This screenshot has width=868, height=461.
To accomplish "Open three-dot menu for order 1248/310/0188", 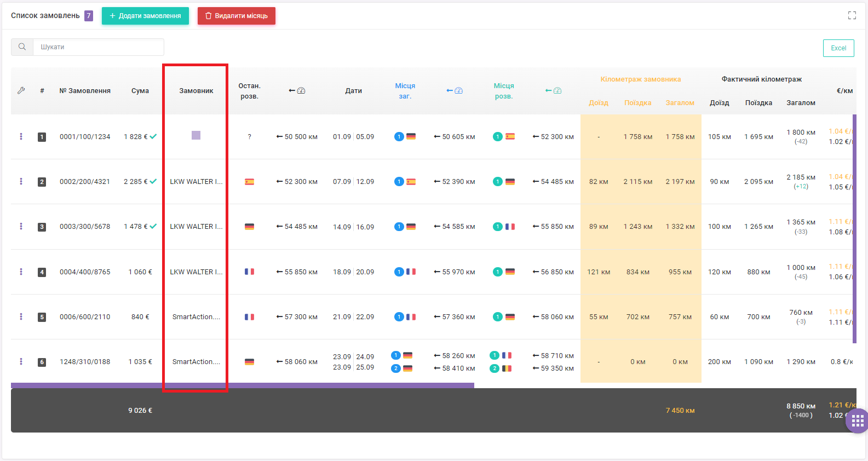I will coord(21,361).
